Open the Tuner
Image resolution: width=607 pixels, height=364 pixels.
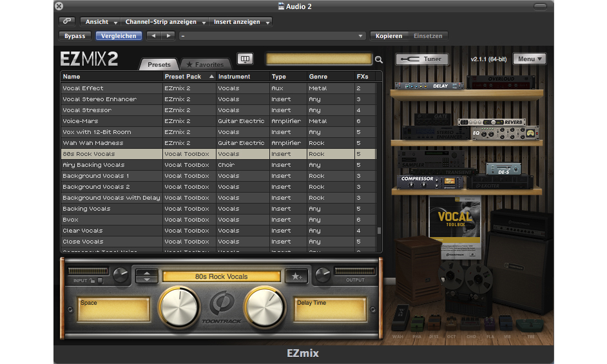[421, 59]
